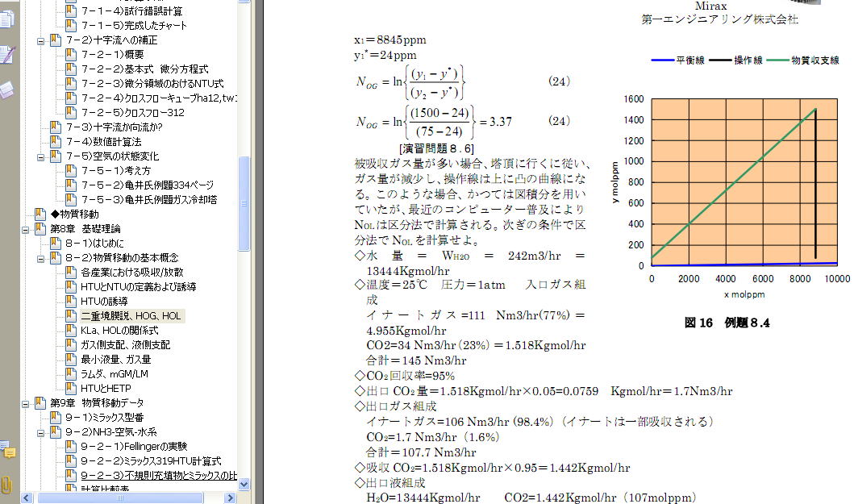The height and width of the screenshot is (504, 854).
Task: Collapse the 第9章 物質移動データ chapter node
Action: (x=26, y=404)
